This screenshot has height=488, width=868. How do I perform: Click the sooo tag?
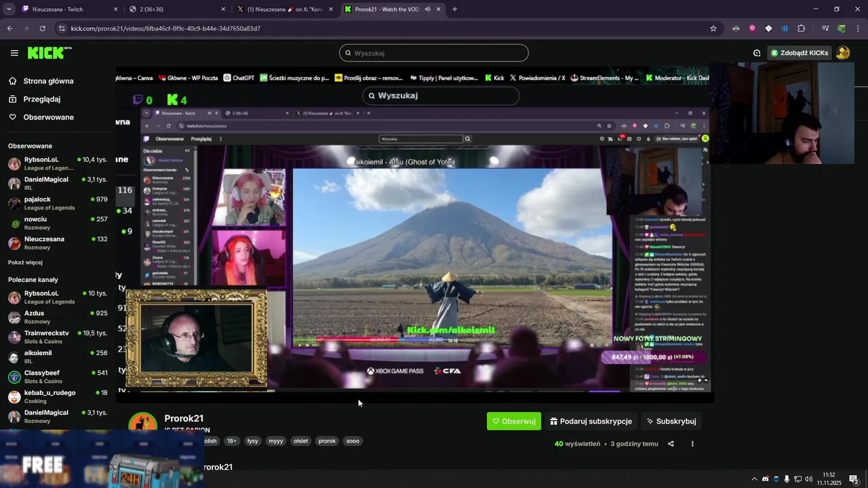(353, 441)
